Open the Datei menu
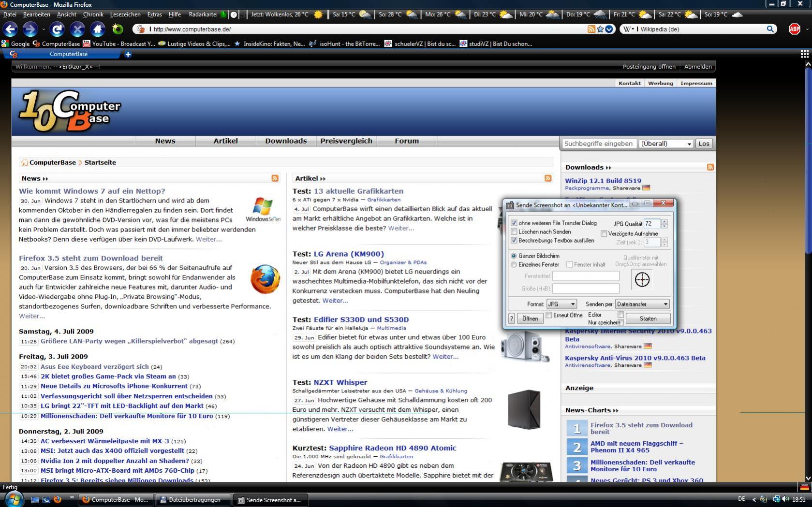This screenshot has width=812, height=507. pos(10,14)
